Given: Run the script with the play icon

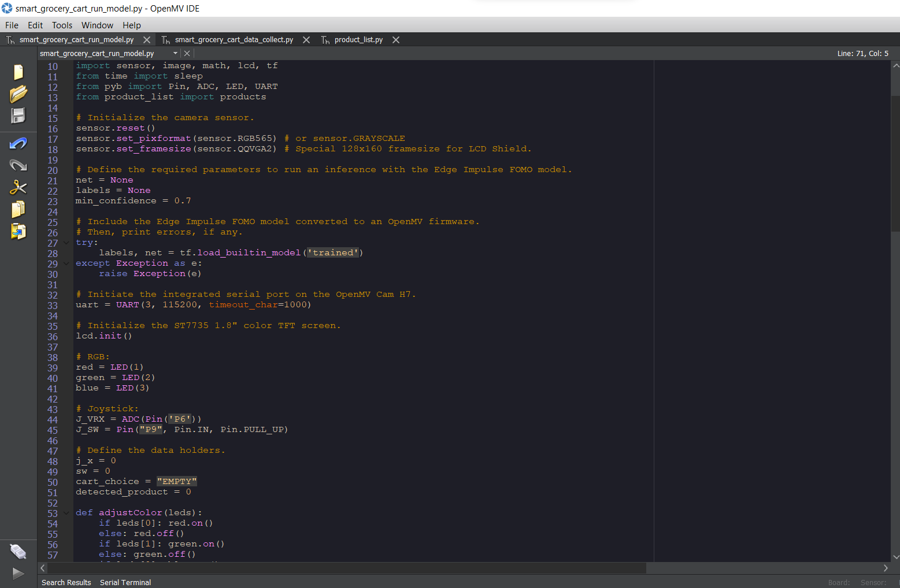Looking at the screenshot, I should pyautogui.click(x=18, y=573).
